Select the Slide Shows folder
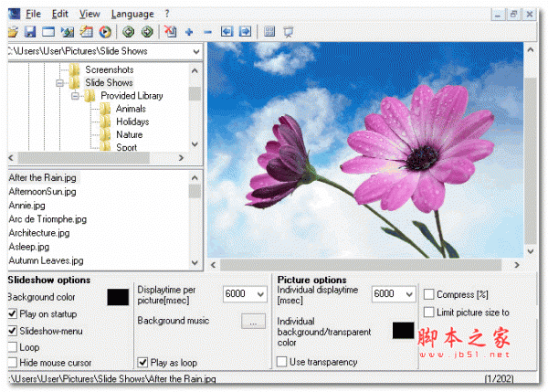Screen dimensions: 548x392 [x=109, y=83]
